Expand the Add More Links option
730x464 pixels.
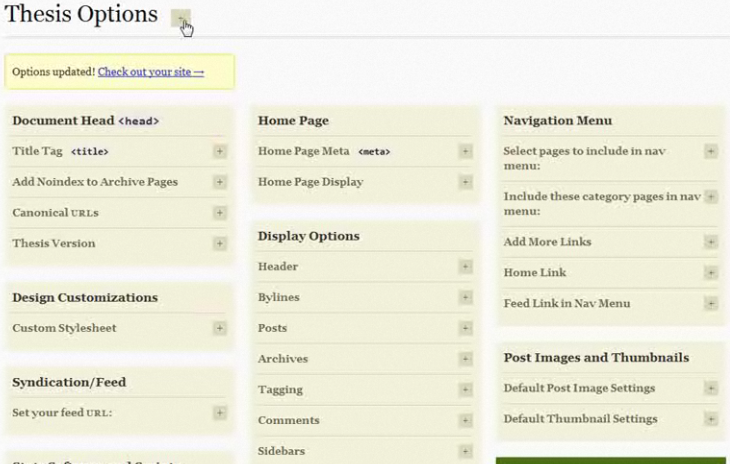click(711, 242)
